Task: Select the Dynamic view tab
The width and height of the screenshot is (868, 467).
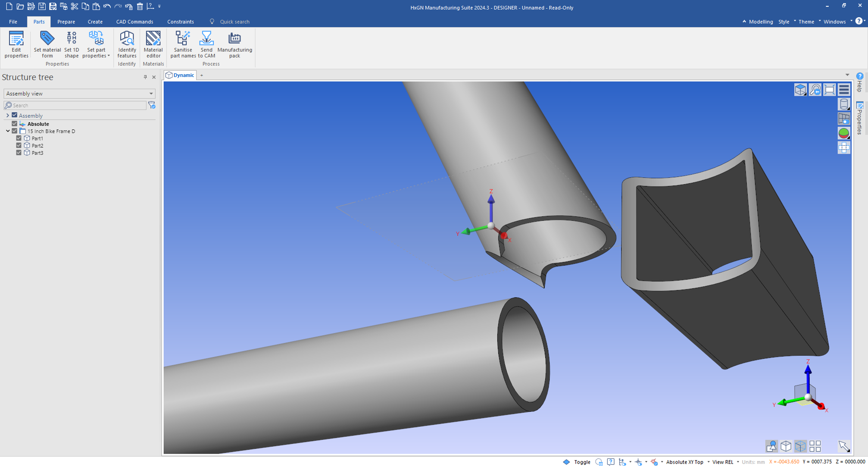Action: [x=180, y=75]
